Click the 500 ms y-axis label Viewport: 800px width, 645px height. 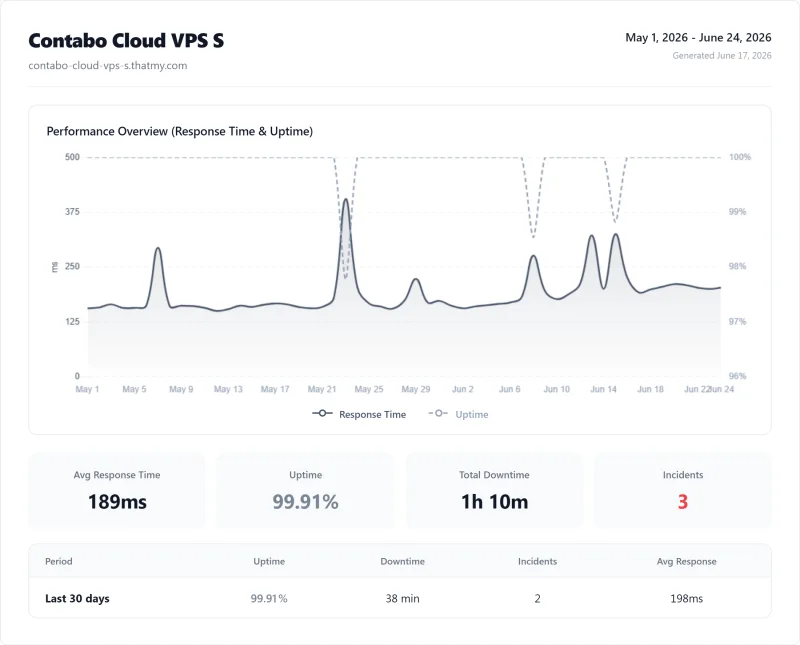tap(72, 157)
